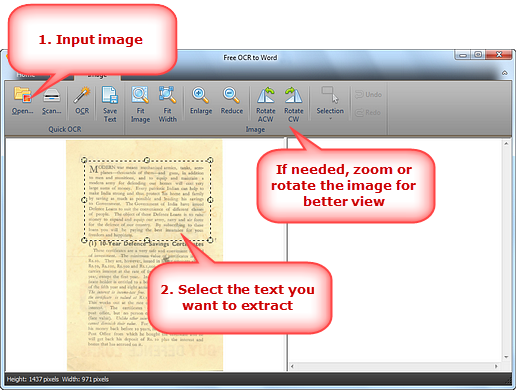Fit Width of the image
Screen dimensions: 516x390
(x=167, y=104)
